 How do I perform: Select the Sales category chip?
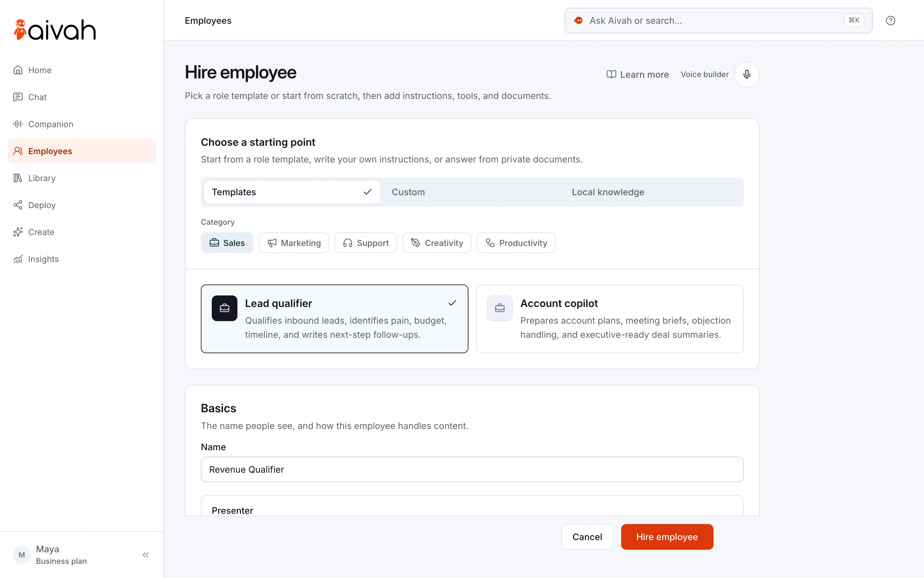pyautogui.click(x=227, y=243)
